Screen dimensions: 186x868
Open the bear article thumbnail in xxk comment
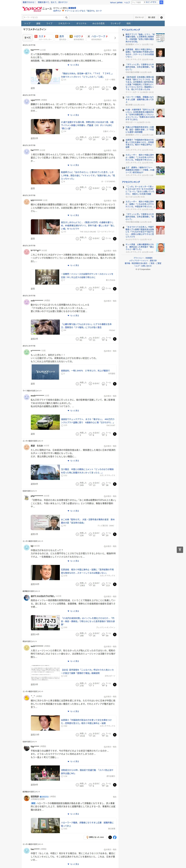45,327
